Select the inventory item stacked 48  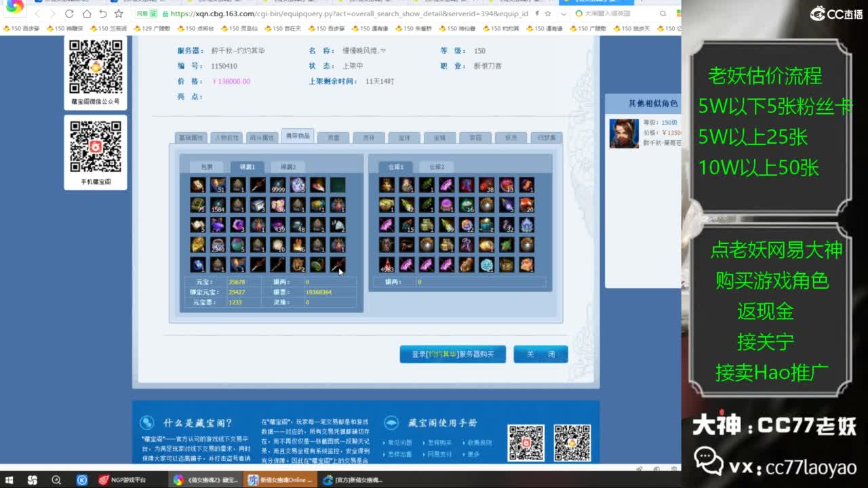click(x=298, y=225)
